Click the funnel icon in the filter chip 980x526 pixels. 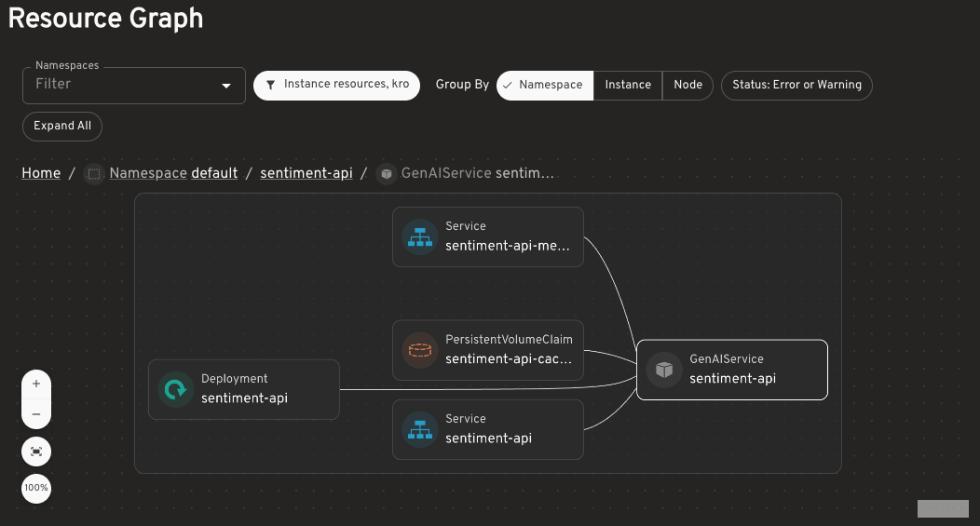tap(271, 85)
